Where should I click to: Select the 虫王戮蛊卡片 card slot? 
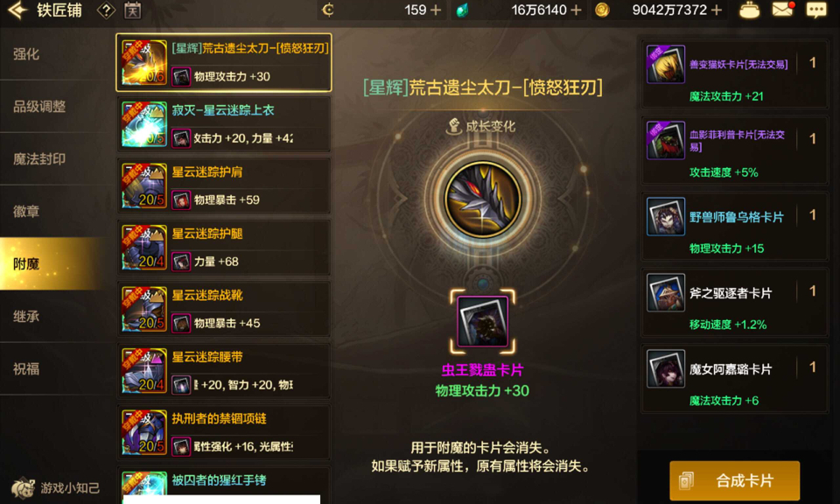483,321
